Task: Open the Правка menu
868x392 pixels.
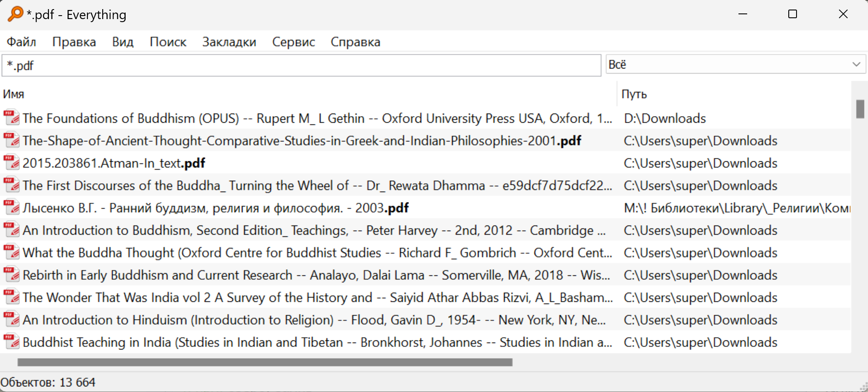Action: 74,42
